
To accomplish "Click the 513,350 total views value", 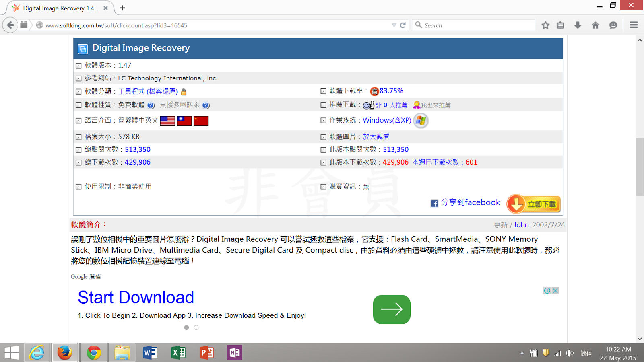I will (138, 149).
